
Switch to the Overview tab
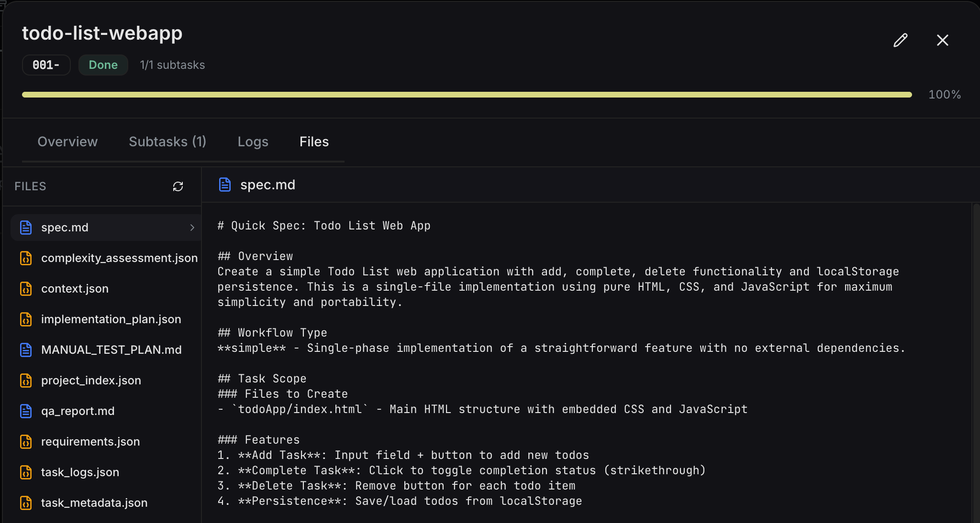click(x=67, y=142)
